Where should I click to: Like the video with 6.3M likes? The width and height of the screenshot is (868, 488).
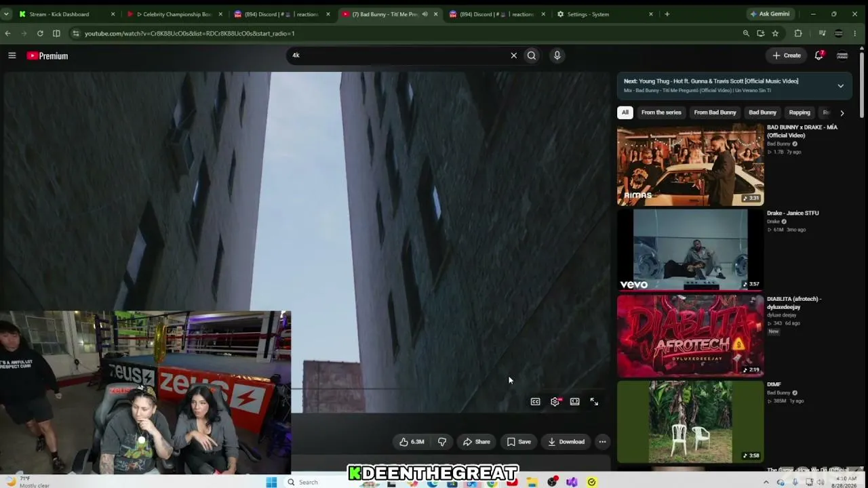412,442
